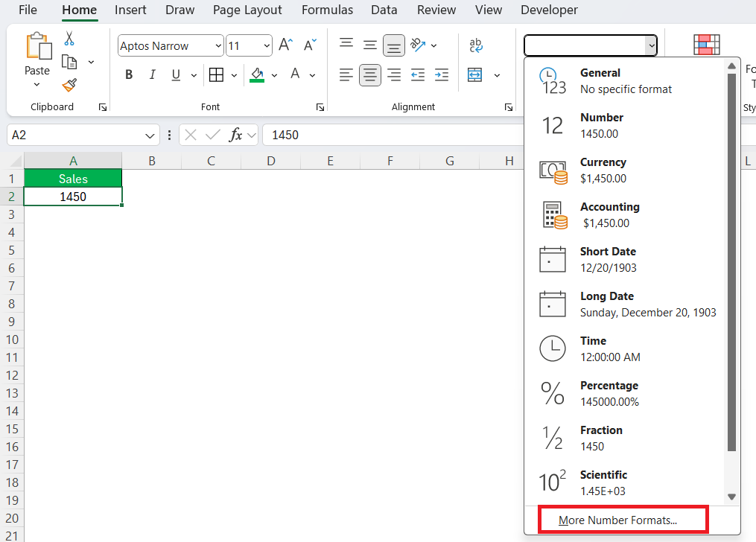The height and width of the screenshot is (542, 756).
Task: Open the font size 11 dropdown
Action: point(267,45)
